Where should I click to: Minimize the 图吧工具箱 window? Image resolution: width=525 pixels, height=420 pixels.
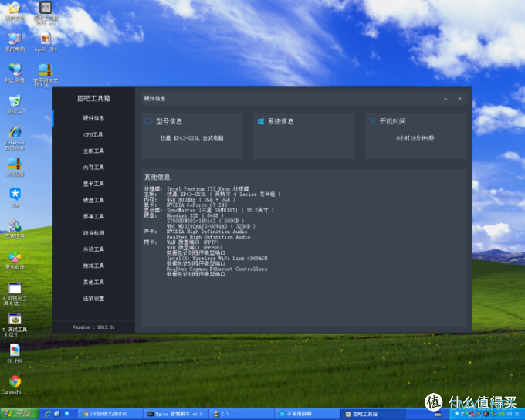445,99
